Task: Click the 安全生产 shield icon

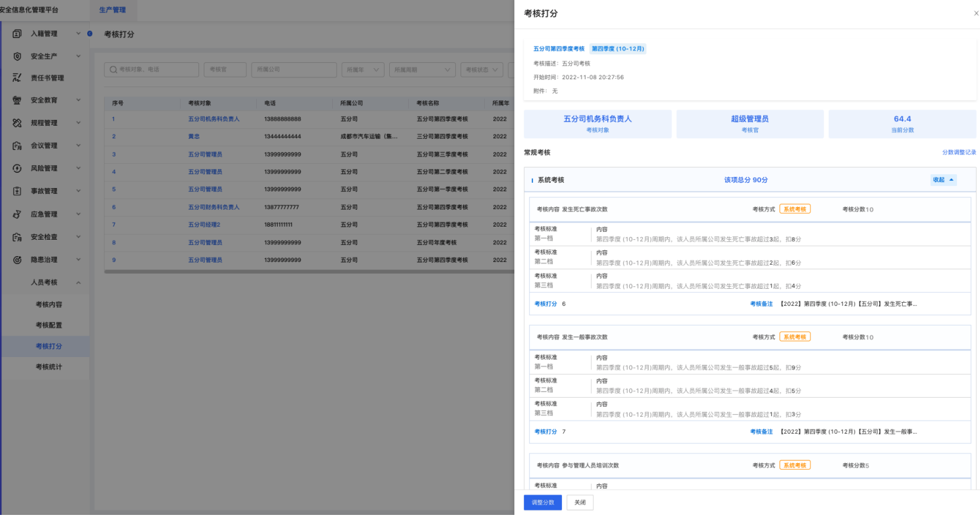Action: coord(18,56)
